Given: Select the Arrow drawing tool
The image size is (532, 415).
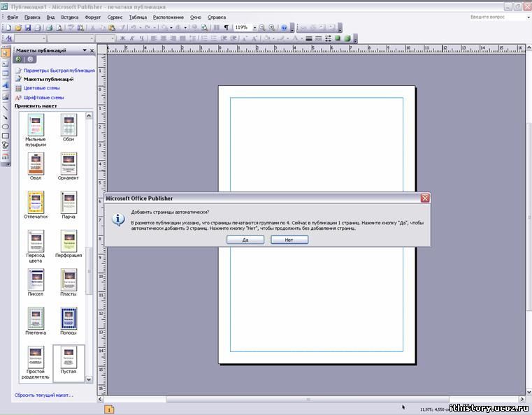Looking at the screenshot, I should (5, 117).
